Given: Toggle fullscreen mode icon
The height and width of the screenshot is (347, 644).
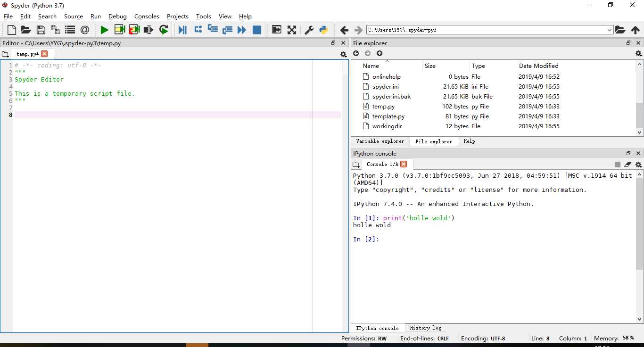Looking at the screenshot, I should [292, 30].
